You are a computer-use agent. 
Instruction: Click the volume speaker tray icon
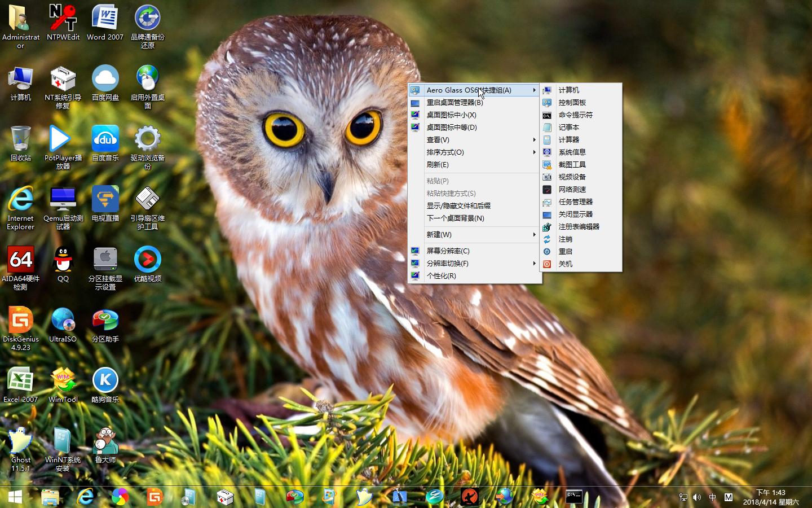[x=697, y=497]
